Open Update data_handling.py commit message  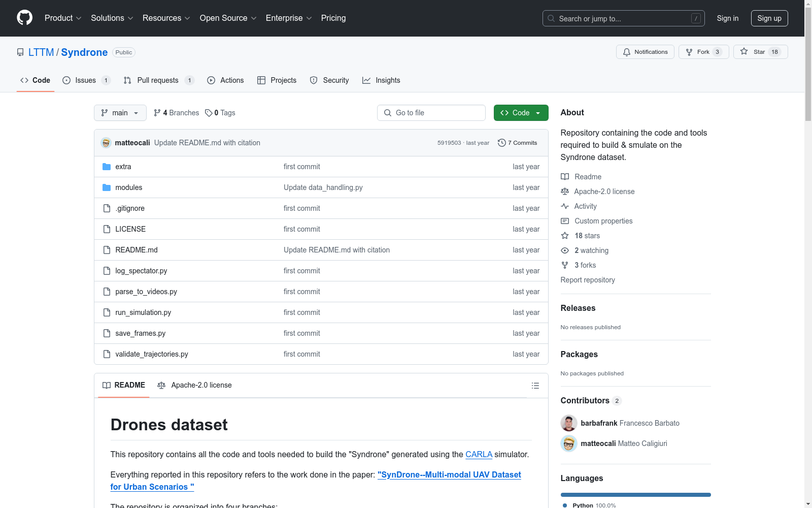pos(323,187)
